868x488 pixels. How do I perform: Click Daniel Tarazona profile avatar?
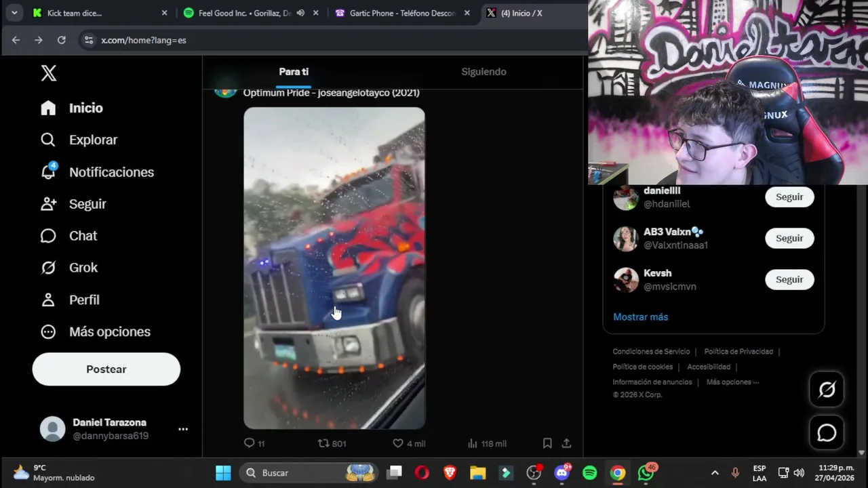pyautogui.click(x=53, y=429)
